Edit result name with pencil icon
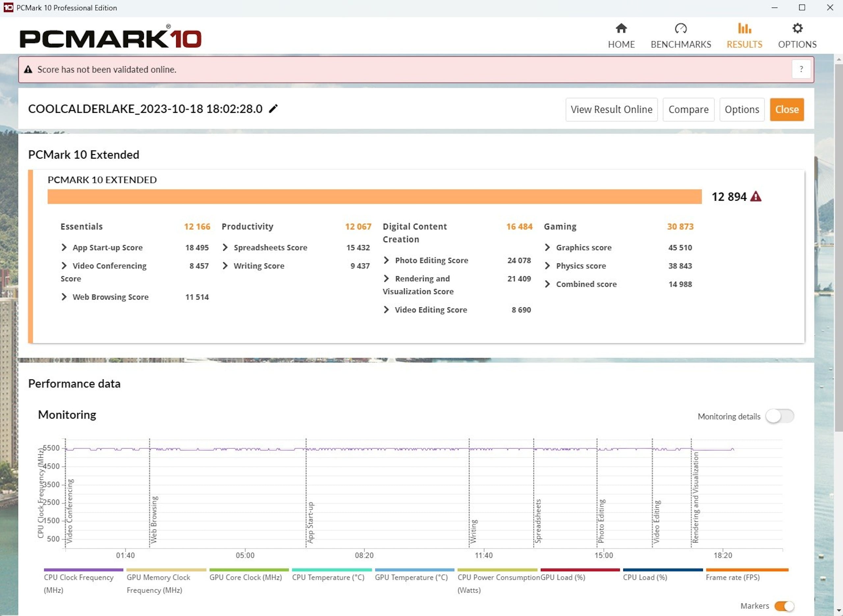This screenshot has height=616, width=843. coord(274,109)
